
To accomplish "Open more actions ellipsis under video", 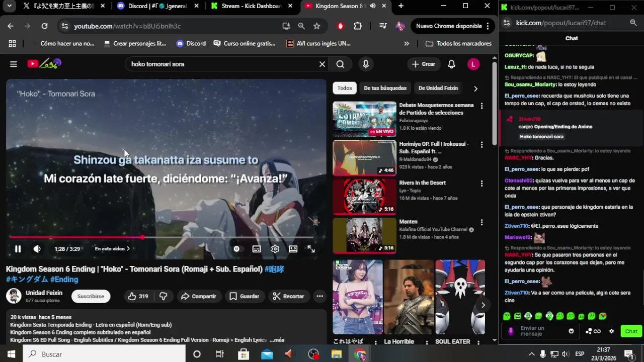I will 319,296.
